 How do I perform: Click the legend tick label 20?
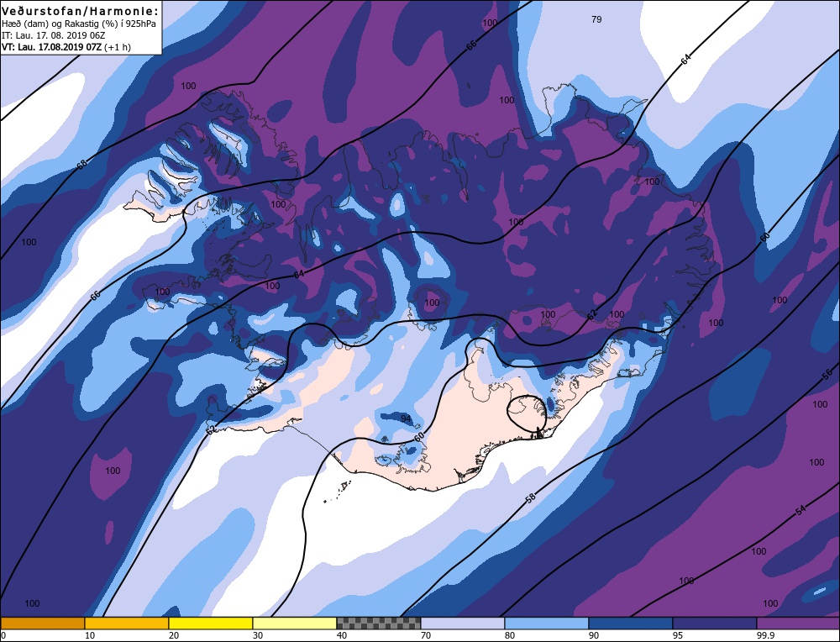coord(174,635)
